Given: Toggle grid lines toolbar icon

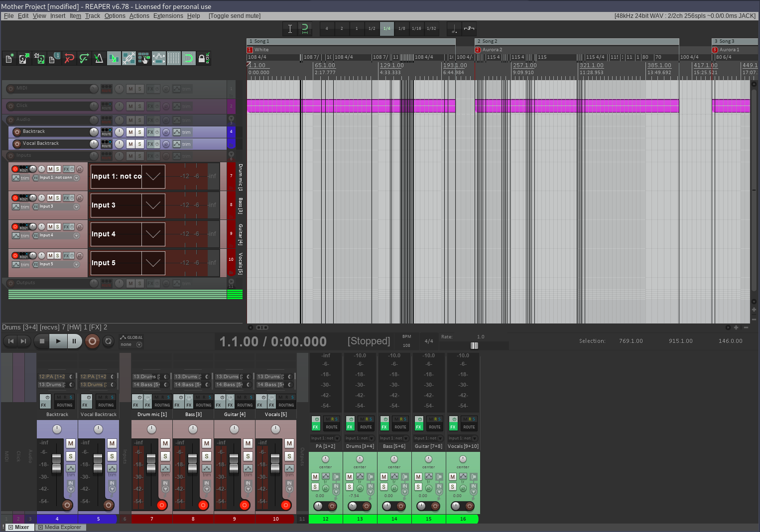Looking at the screenshot, I should [x=173, y=59].
